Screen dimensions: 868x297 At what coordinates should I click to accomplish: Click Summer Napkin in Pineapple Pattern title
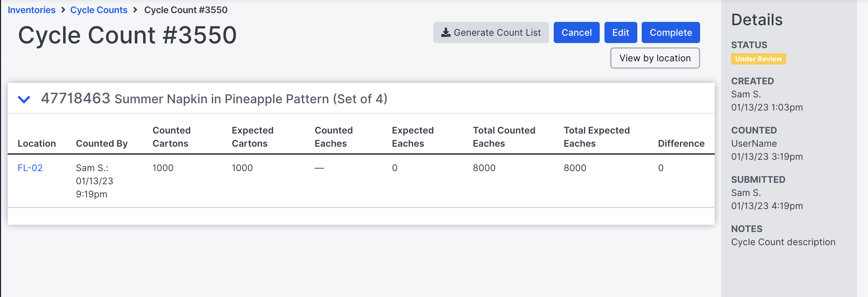pos(251,99)
